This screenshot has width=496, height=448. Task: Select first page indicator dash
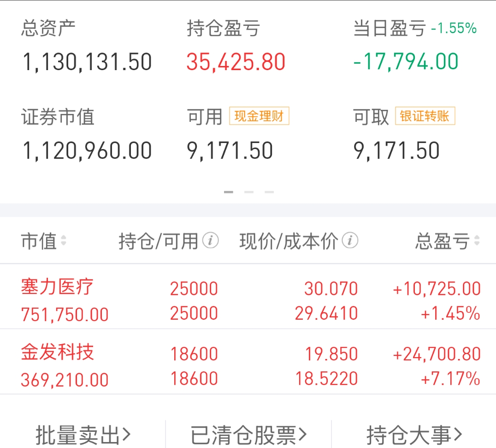pos(229,192)
